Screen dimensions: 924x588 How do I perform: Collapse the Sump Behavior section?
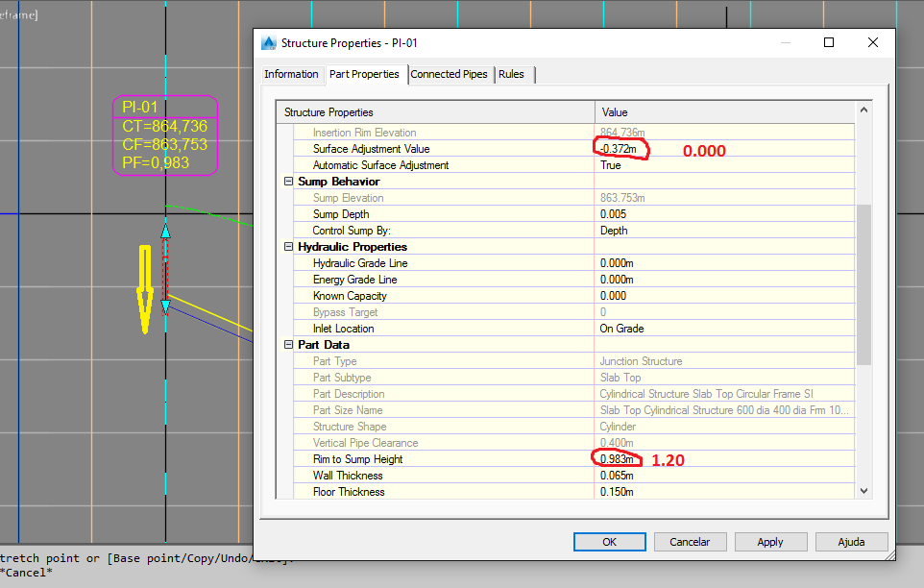pyautogui.click(x=288, y=181)
